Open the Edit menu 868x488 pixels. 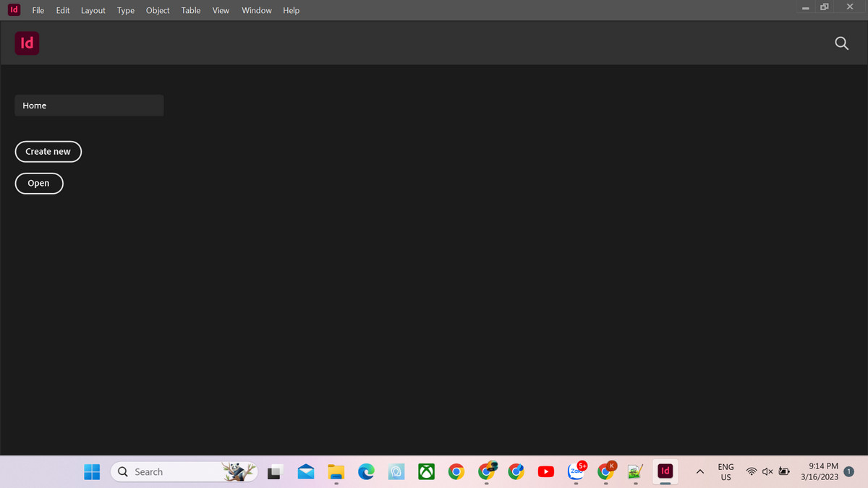[63, 10]
